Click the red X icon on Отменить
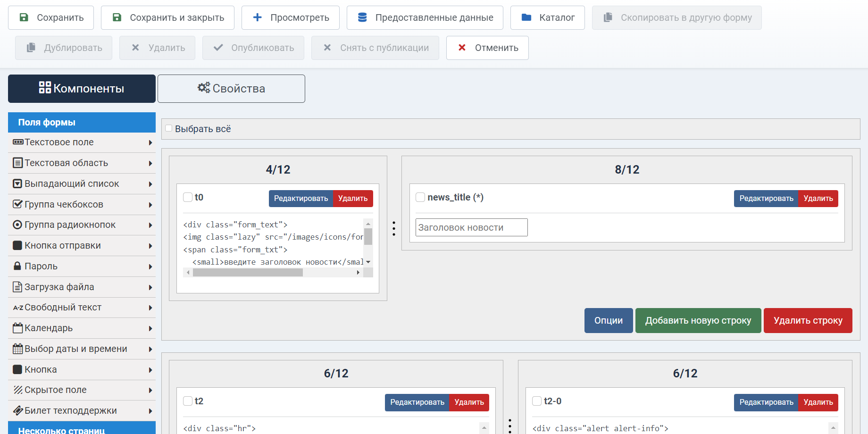868x434 pixels. (462, 48)
